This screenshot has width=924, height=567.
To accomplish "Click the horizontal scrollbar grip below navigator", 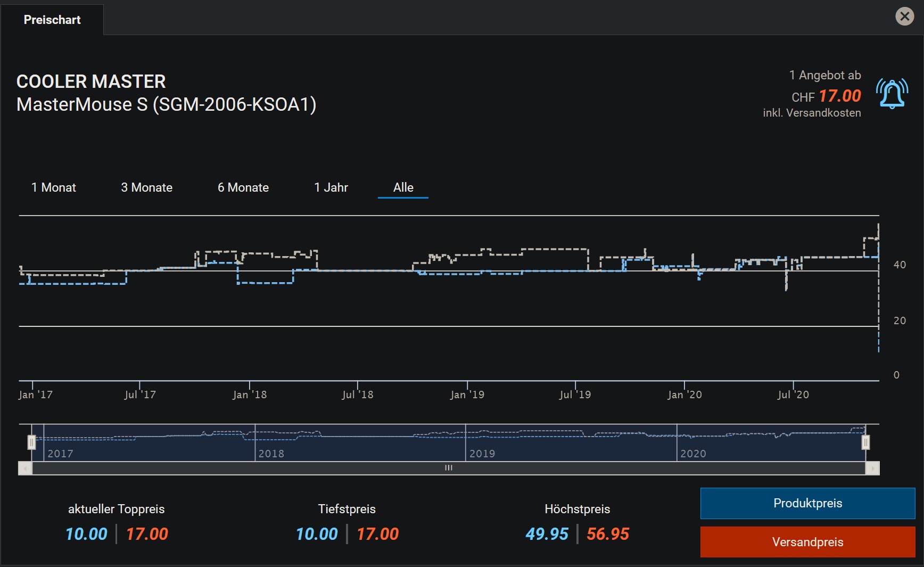I will [448, 469].
